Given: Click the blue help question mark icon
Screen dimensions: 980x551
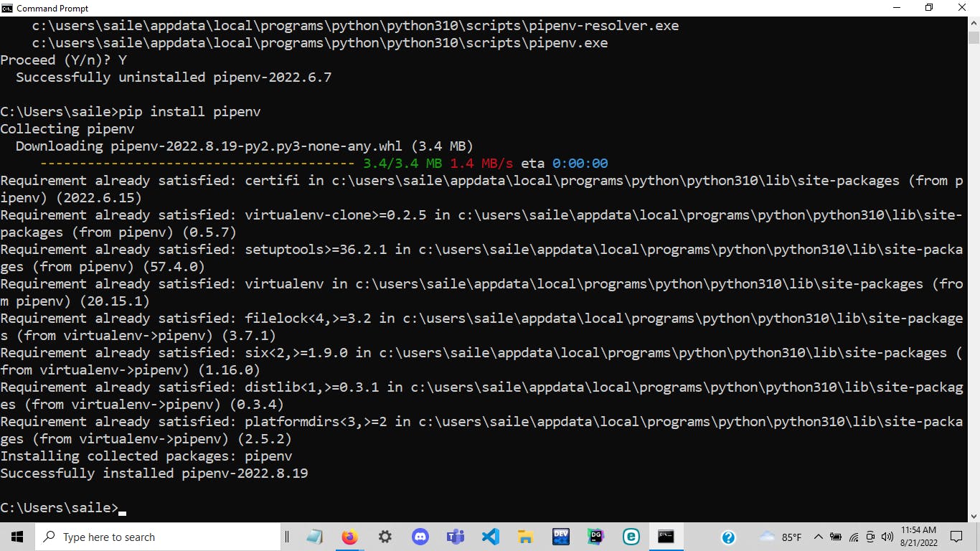Looking at the screenshot, I should [x=728, y=537].
